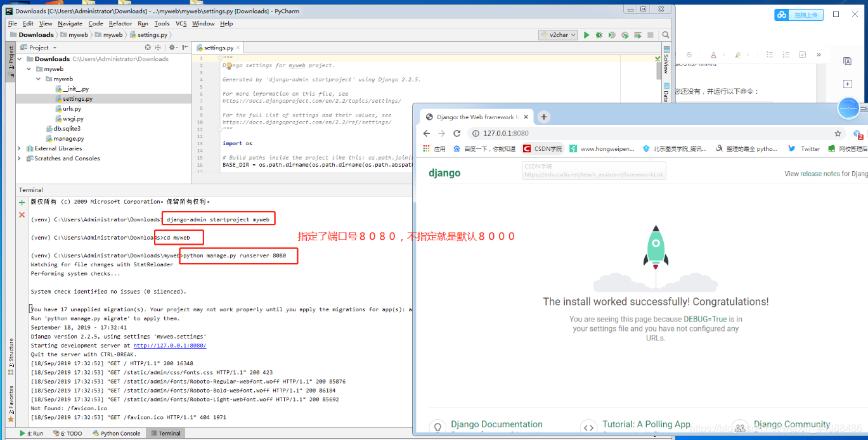Click the Concurrency diagram run icon
This screenshot has width=868, height=440.
pyautogui.click(x=638, y=35)
